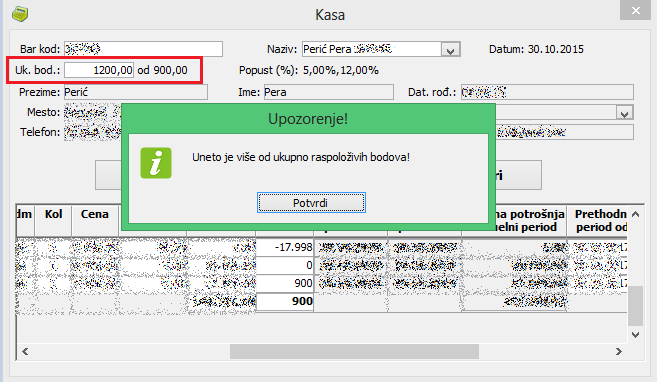Click the Uk. bod. field showing 1200,00
This screenshot has width=657, height=382.
(99, 70)
